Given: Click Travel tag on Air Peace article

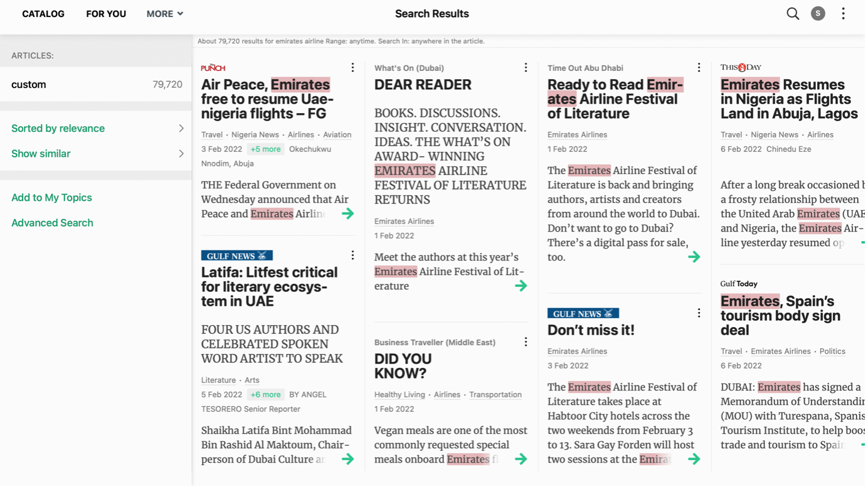Looking at the screenshot, I should point(212,135).
